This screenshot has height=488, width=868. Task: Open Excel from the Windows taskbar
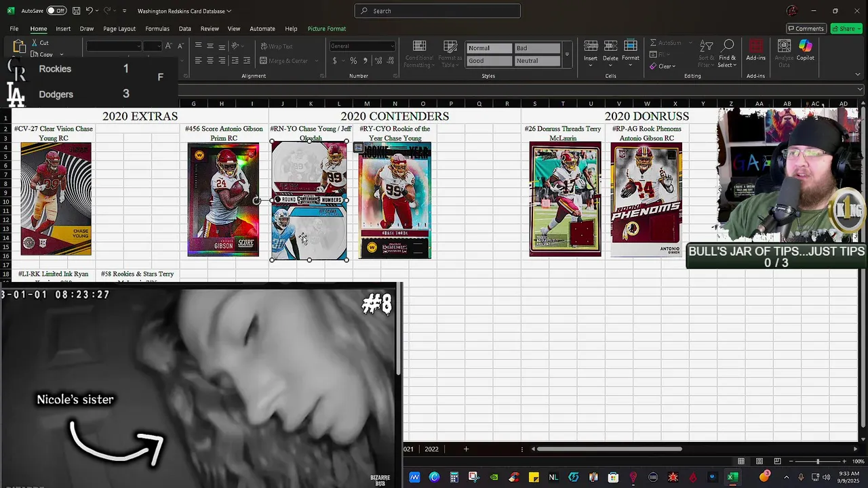click(x=732, y=477)
